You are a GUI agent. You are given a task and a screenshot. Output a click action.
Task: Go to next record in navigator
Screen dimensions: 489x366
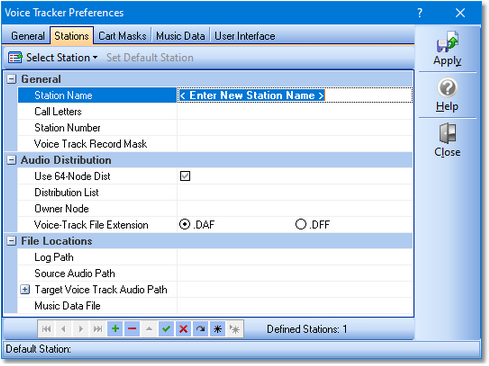(81, 329)
